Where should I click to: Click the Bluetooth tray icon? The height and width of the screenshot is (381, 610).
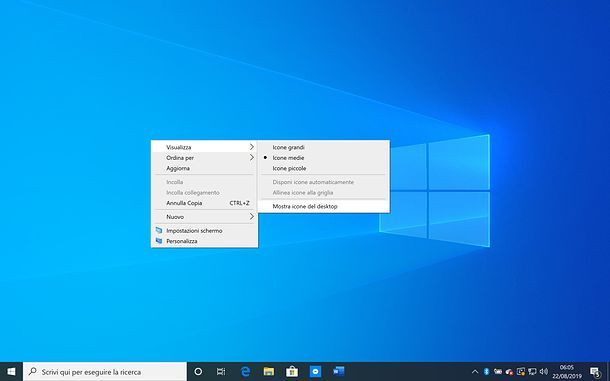click(x=486, y=372)
